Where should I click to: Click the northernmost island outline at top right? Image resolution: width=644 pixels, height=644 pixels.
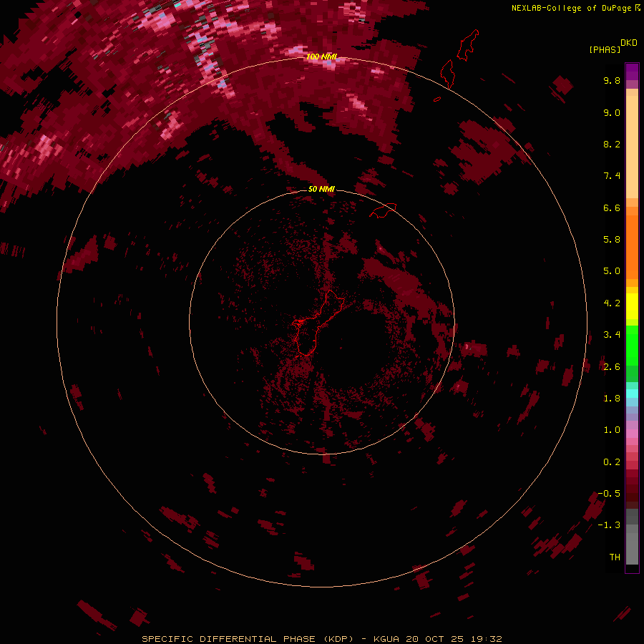click(468, 45)
